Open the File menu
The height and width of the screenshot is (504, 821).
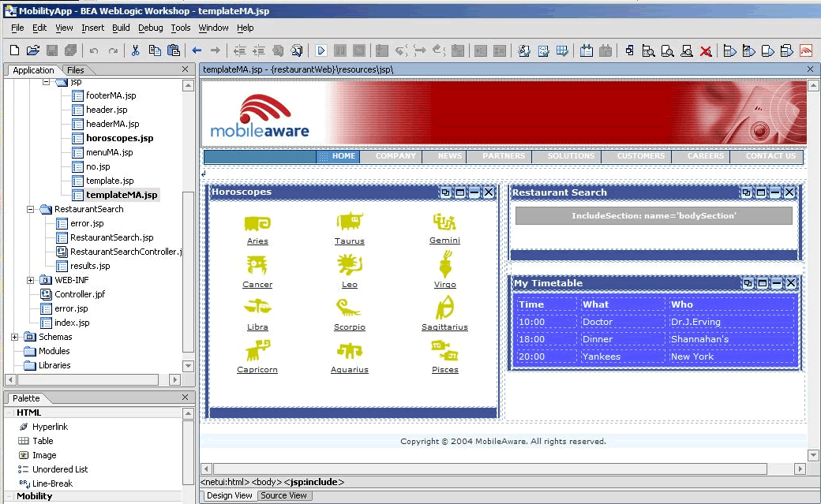pyautogui.click(x=17, y=28)
